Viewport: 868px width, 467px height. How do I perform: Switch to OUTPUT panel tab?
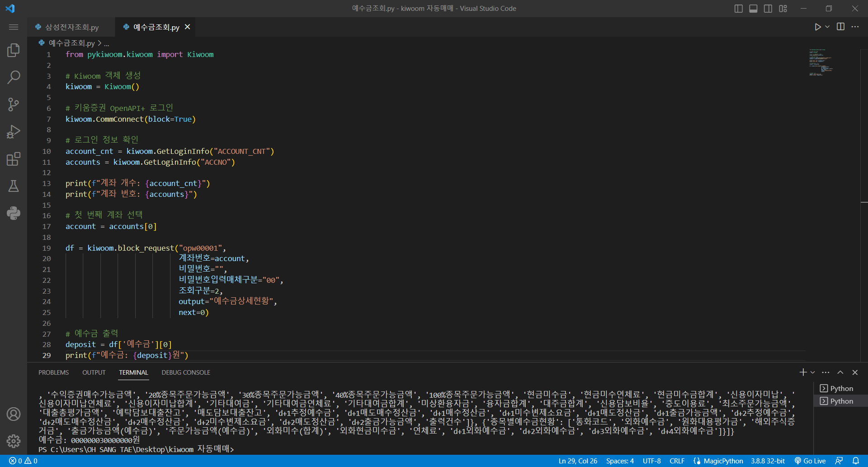[x=94, y=372]
